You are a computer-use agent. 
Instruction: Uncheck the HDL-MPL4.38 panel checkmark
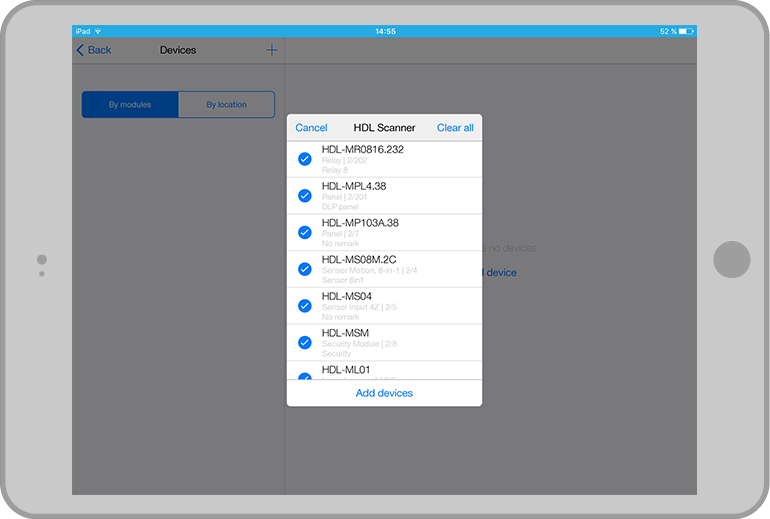305,196
